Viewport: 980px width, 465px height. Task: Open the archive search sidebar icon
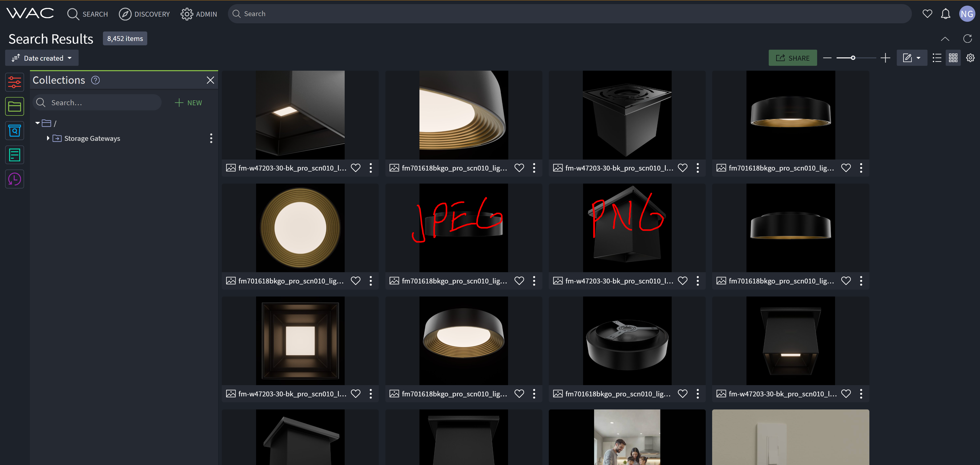(14, 131)
